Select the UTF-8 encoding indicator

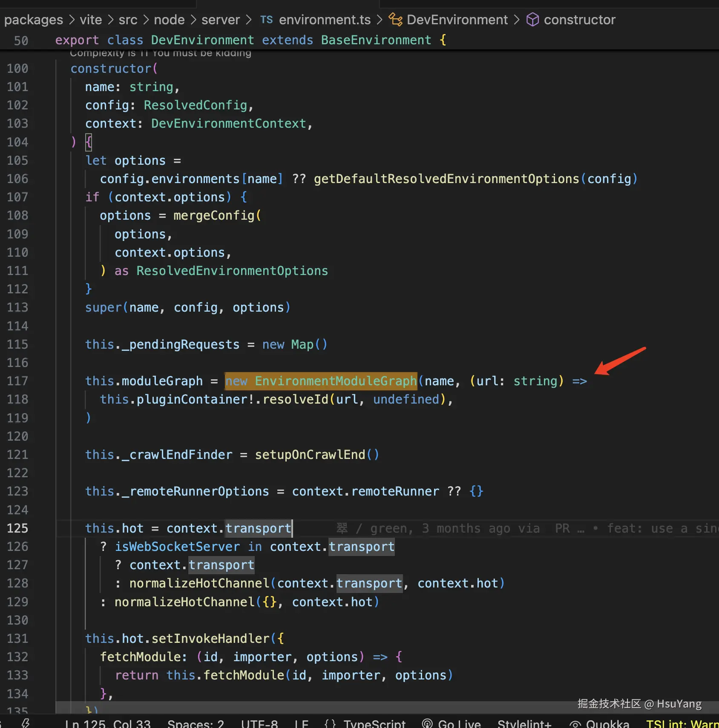click(259, 723)
